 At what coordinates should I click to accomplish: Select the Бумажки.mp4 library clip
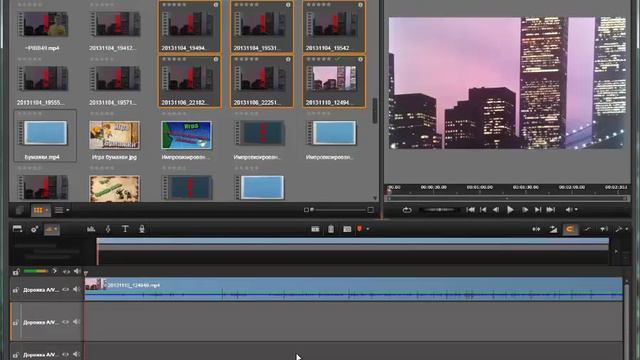click(x=45, y=136)
